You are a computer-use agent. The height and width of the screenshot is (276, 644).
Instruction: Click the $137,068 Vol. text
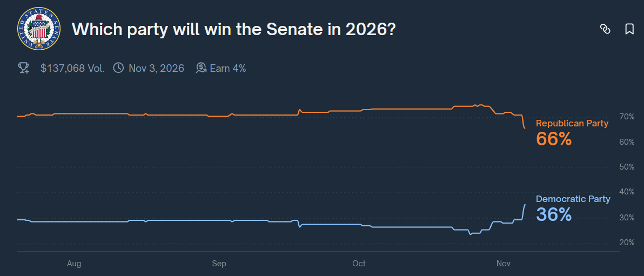click(72, 68)
